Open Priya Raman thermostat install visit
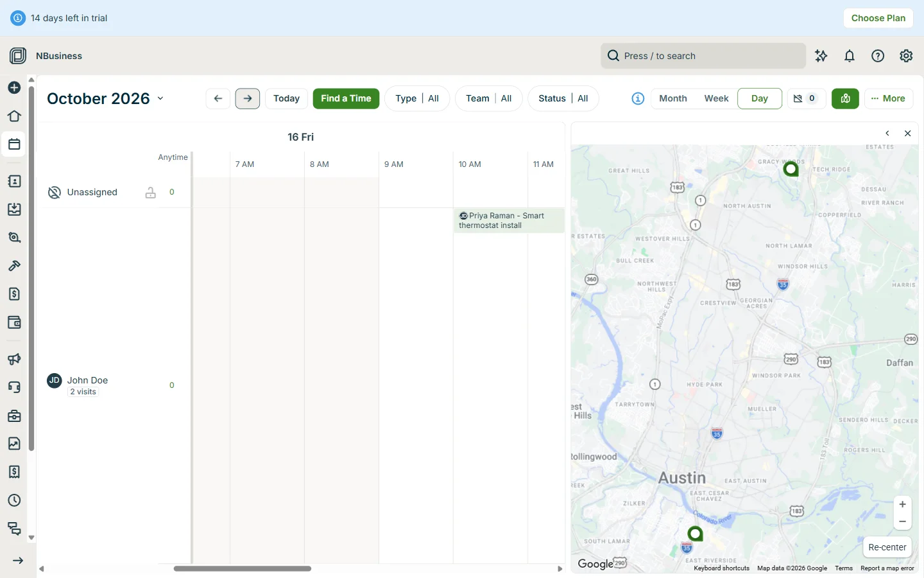This screenshot has height=578, width=924. click(x=509, y=220)
